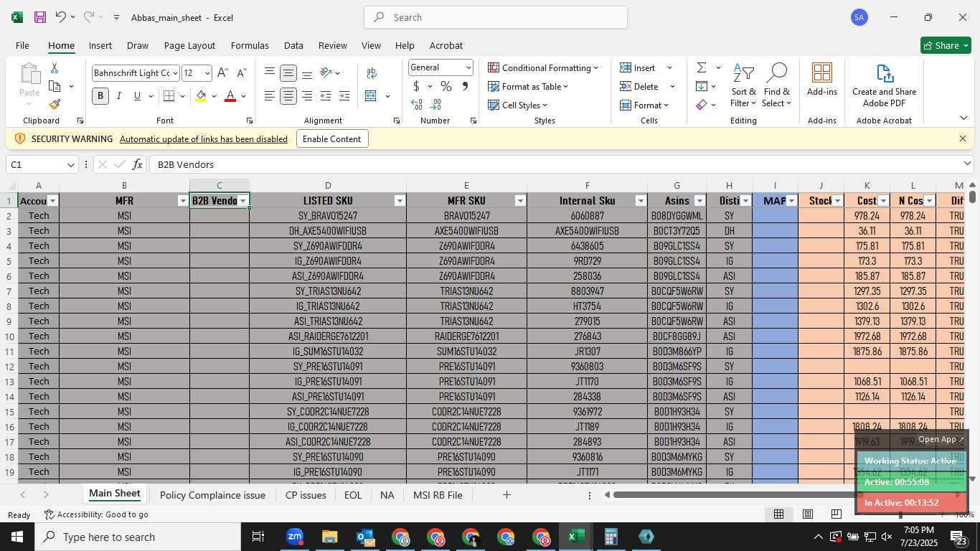Click Decrease Decimal icon
This screenshot has height=551, width=980.
tap(436, 105)
